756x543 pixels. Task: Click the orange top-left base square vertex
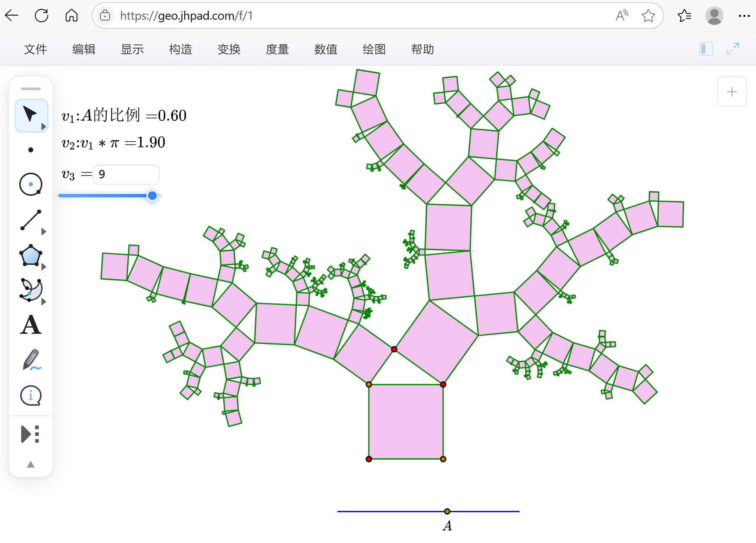point(369,385)
